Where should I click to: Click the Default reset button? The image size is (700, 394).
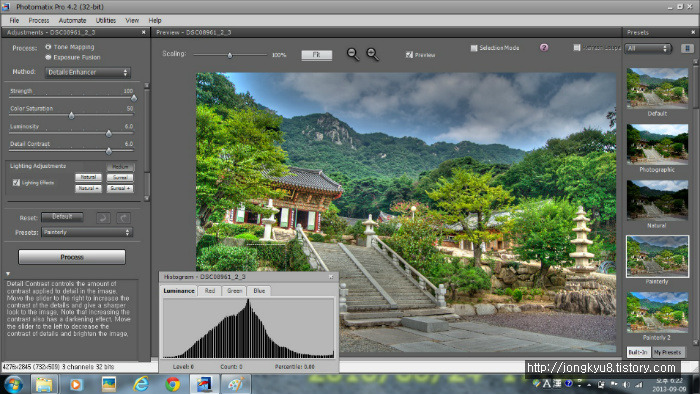coord(62,217)
